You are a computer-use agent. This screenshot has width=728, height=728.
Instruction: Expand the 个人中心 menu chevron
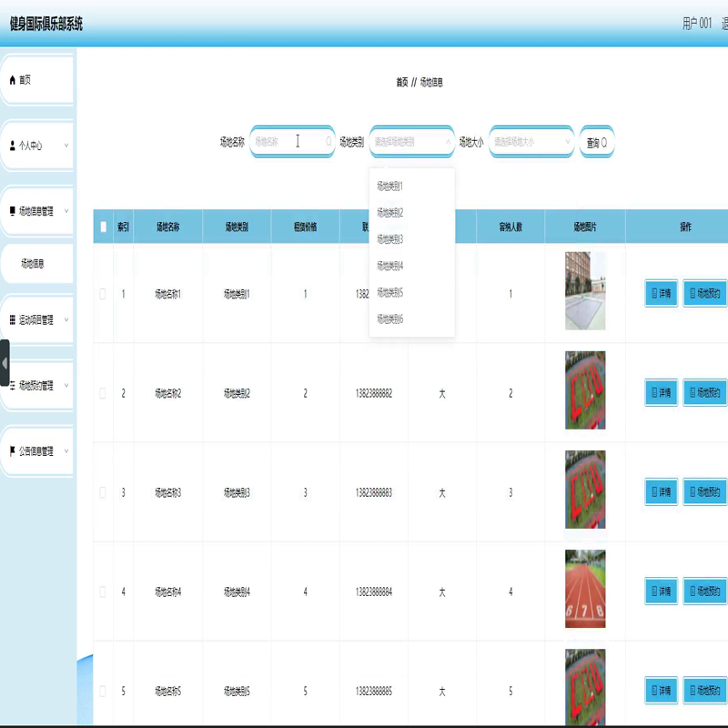pos(66,146)
